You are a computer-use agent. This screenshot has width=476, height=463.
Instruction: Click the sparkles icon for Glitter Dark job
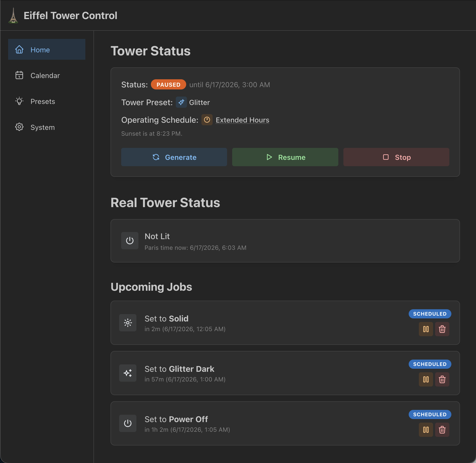[x=128, y=373]
